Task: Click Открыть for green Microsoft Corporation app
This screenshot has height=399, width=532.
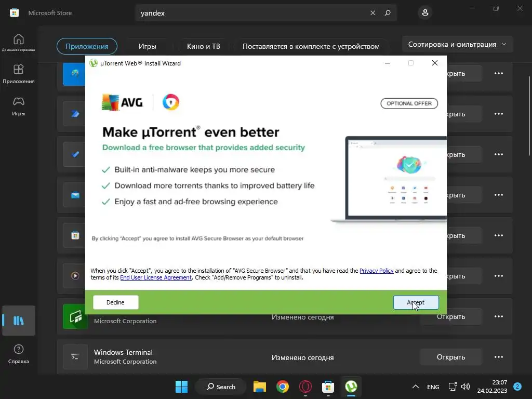Action: pos(450,316)
